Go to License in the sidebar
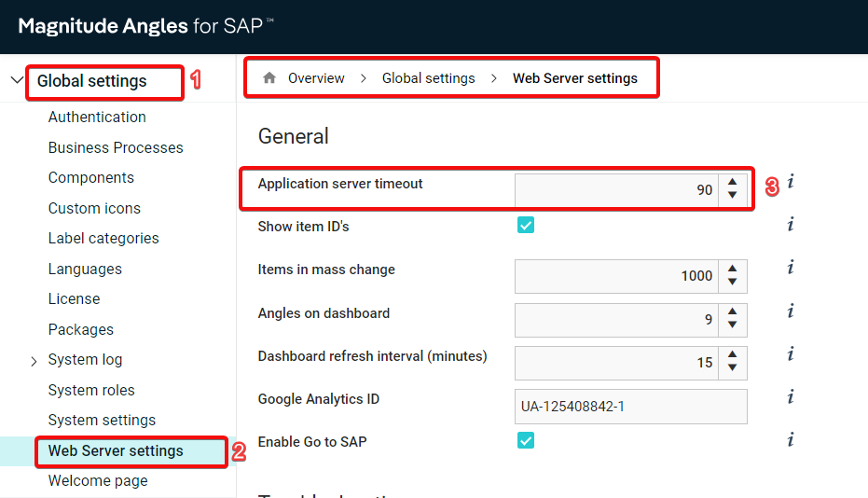Screen dimensions: 868x498 pyautogui.click(x=74, y=298)
